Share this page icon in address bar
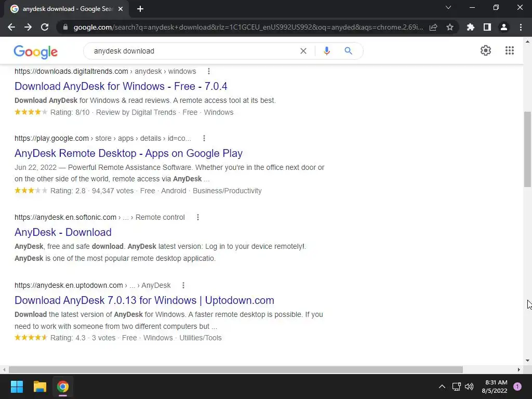Viewport: 532px width, 399px height. click(433, 27)
